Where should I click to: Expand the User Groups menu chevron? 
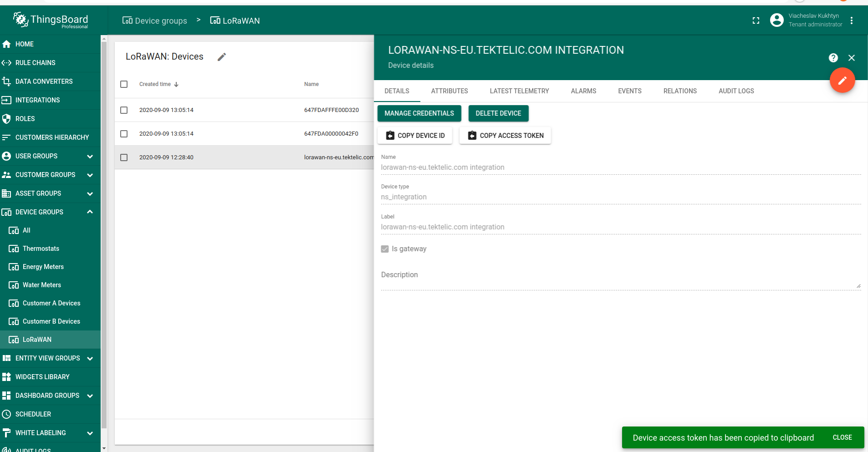90,157
